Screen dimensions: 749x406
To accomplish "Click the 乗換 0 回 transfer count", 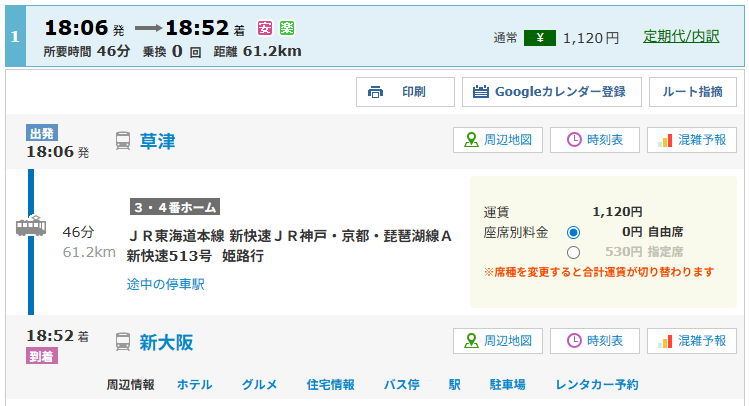I will click(172, 52).
